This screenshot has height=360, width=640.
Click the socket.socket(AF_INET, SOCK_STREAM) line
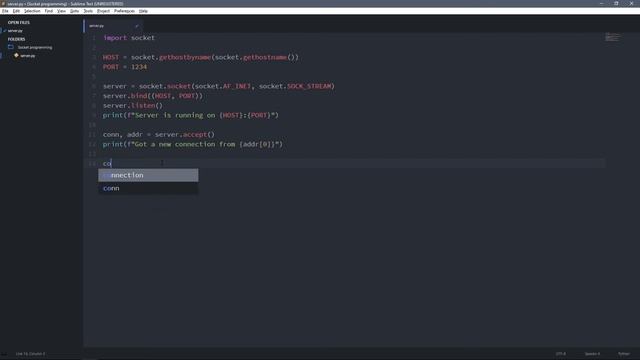coord(219,87)
